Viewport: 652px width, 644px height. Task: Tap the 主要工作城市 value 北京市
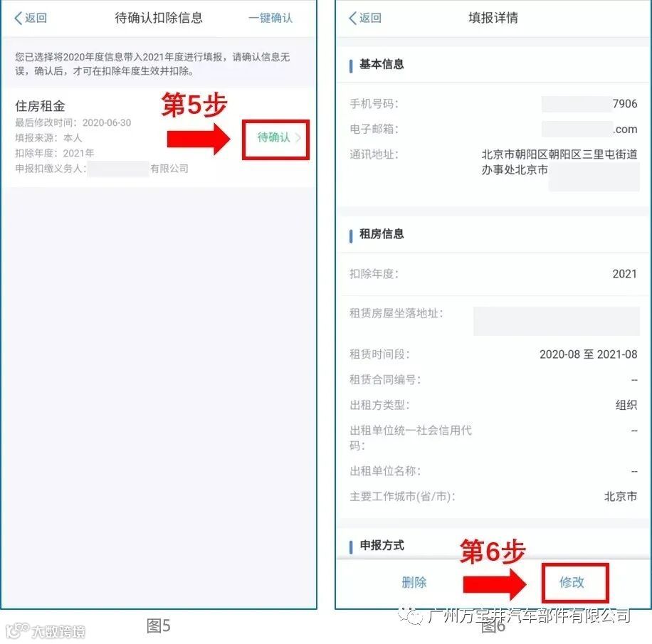[x=621, y=497]
